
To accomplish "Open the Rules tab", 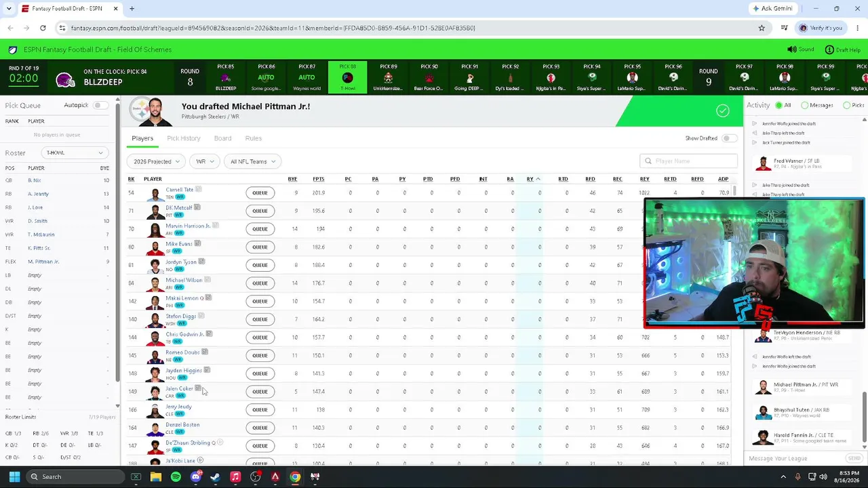I will pyautogui.click(x=254, y=138).
